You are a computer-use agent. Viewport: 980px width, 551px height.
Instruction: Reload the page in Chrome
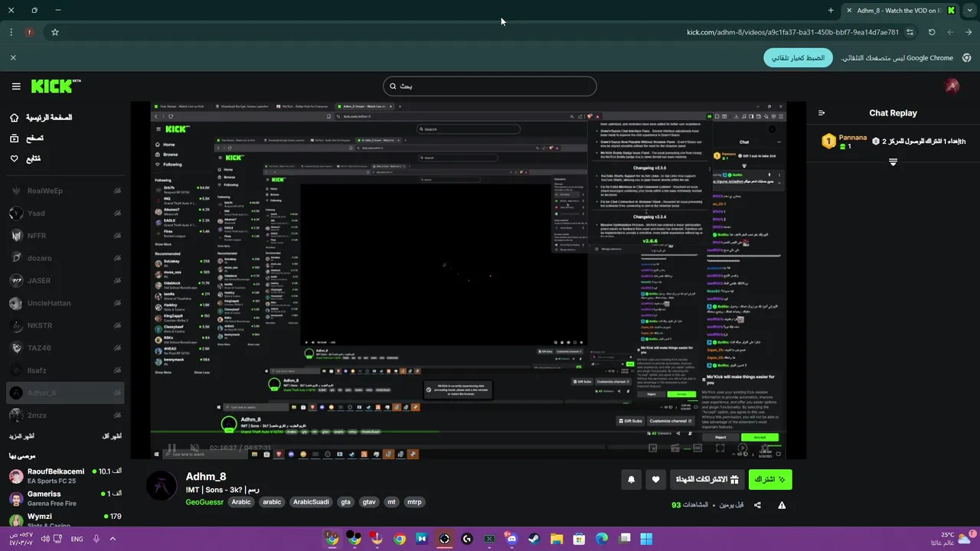coord(932,32)
